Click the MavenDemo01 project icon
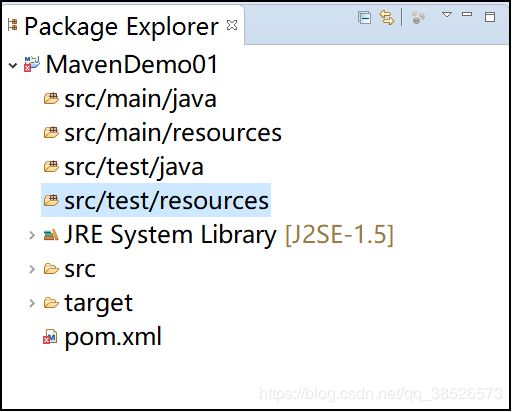 32,64
